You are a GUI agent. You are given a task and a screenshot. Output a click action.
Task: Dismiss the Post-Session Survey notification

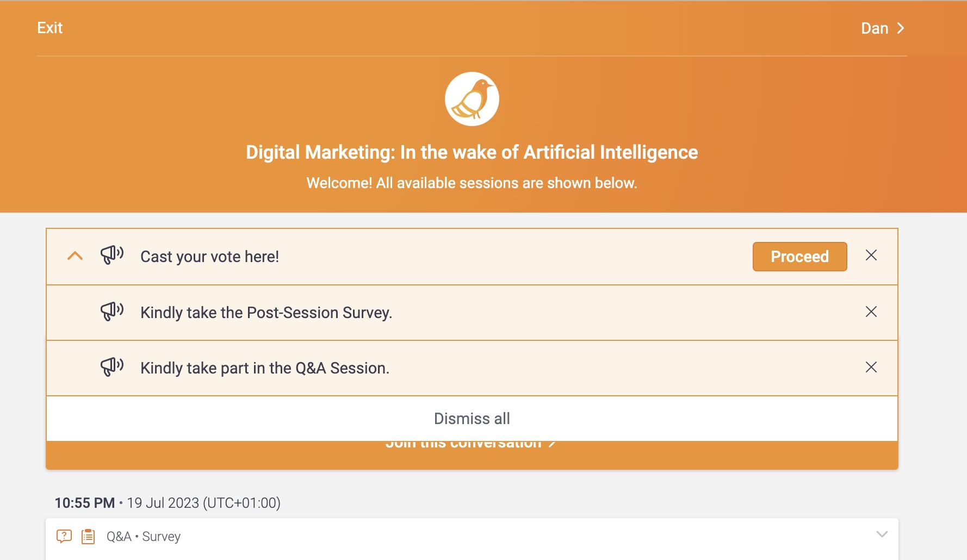[871, 312]
